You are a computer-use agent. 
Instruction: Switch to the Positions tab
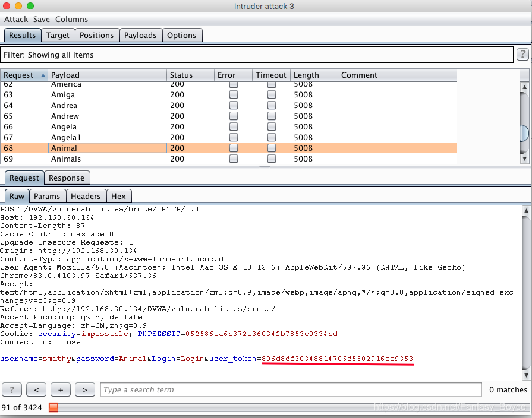[x=97, y=35]
